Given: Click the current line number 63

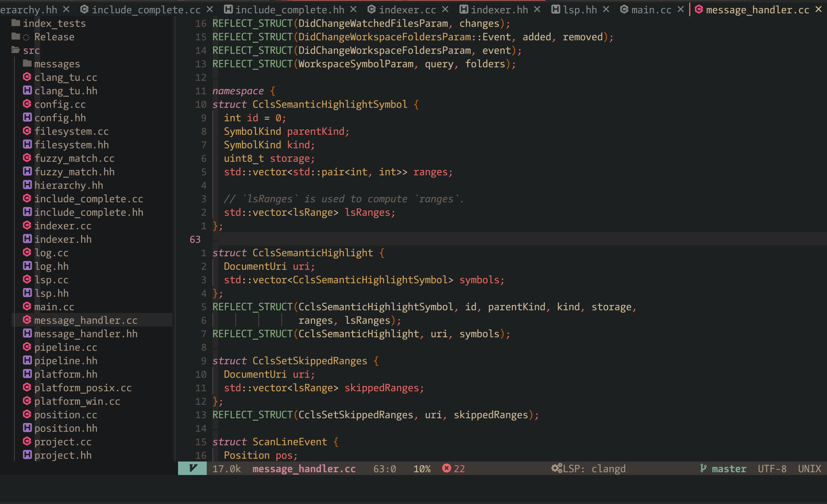Looking at the screenshot, I should point(195,239).
